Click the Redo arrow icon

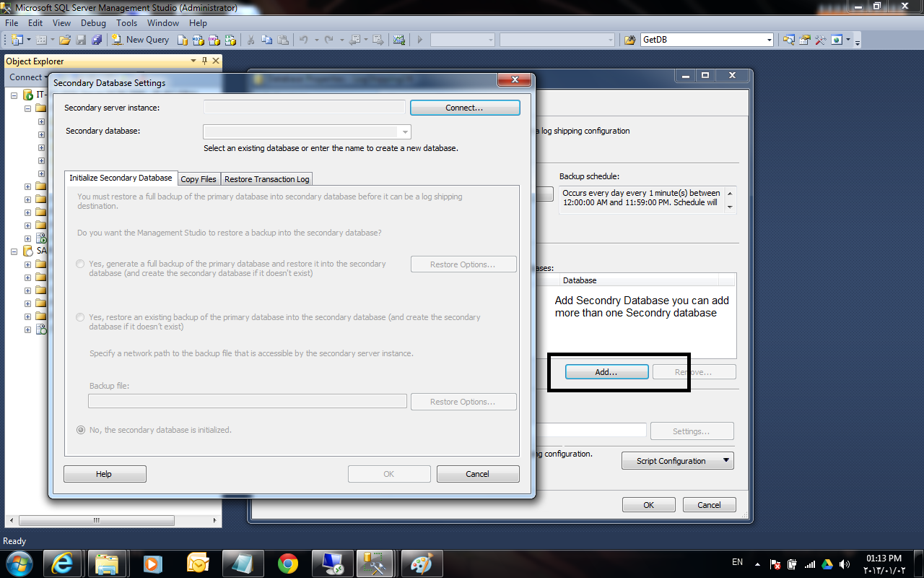tap(329, 40)
